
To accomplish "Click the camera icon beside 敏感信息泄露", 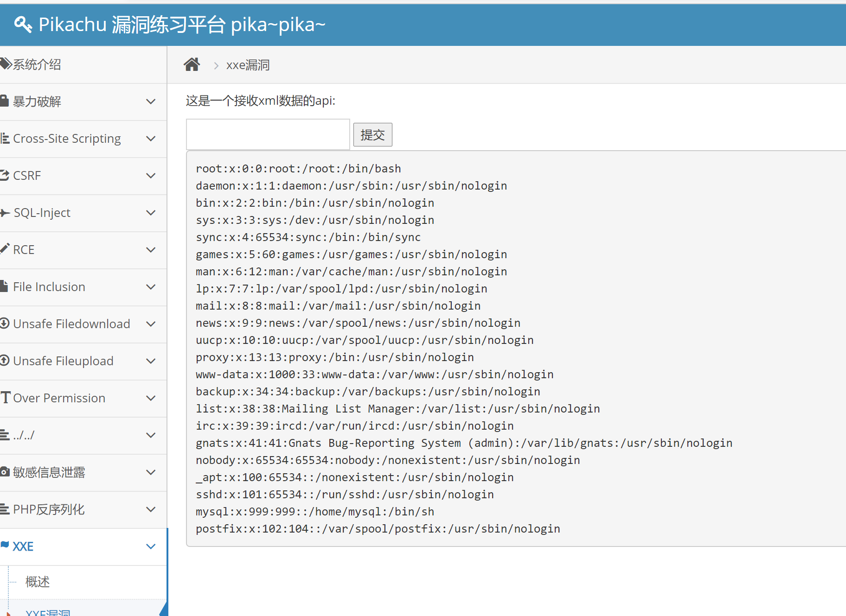I will (5, 472).
